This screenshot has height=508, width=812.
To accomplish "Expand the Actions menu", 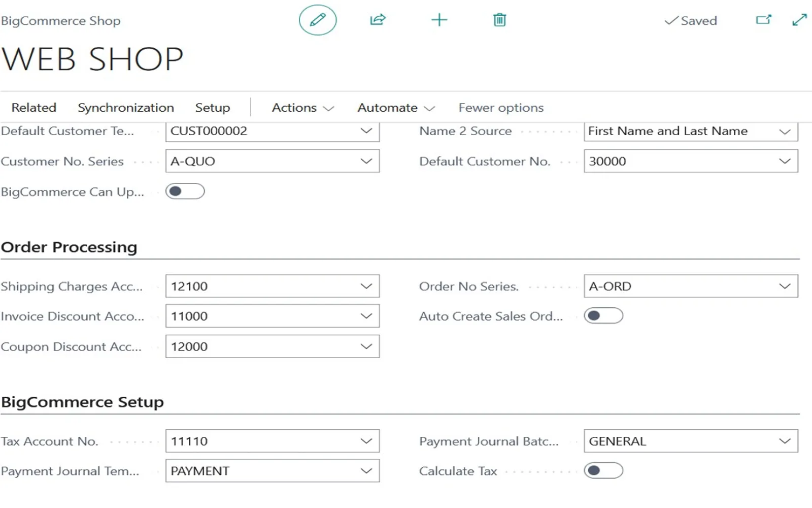I will (x=303, y=108).
